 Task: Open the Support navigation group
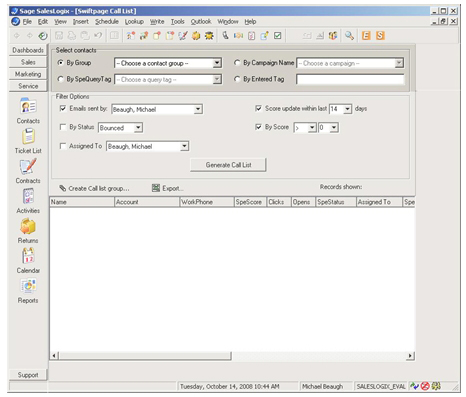28,375
